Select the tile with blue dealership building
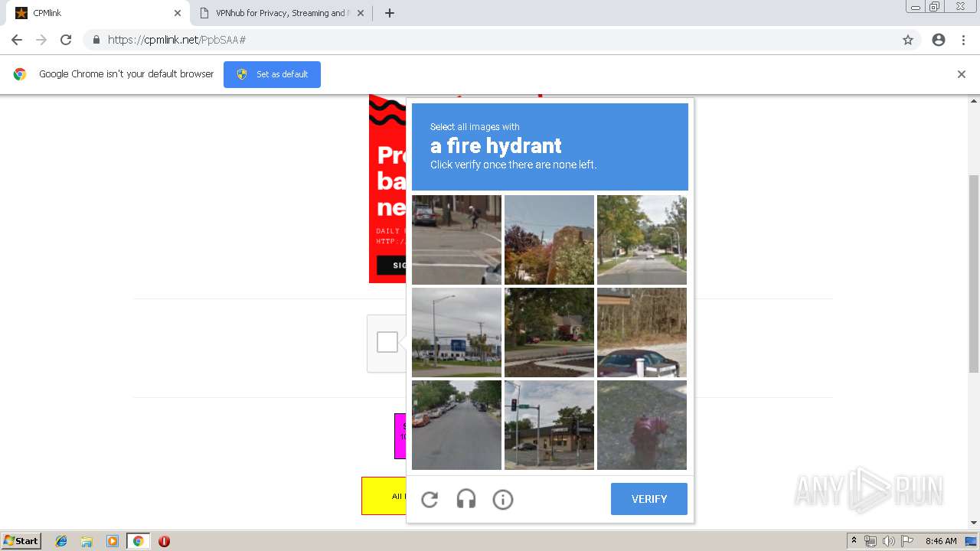 coord(456,332)
